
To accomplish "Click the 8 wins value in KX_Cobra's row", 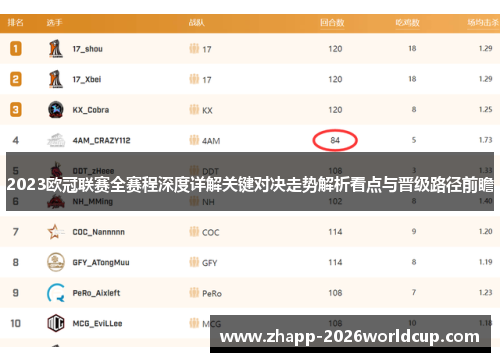I will point(414,110).
